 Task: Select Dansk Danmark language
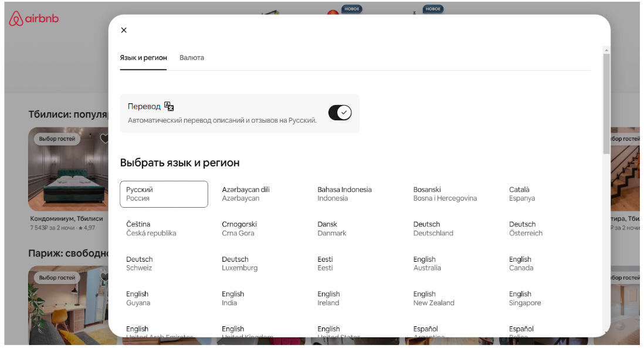[332, 229]
